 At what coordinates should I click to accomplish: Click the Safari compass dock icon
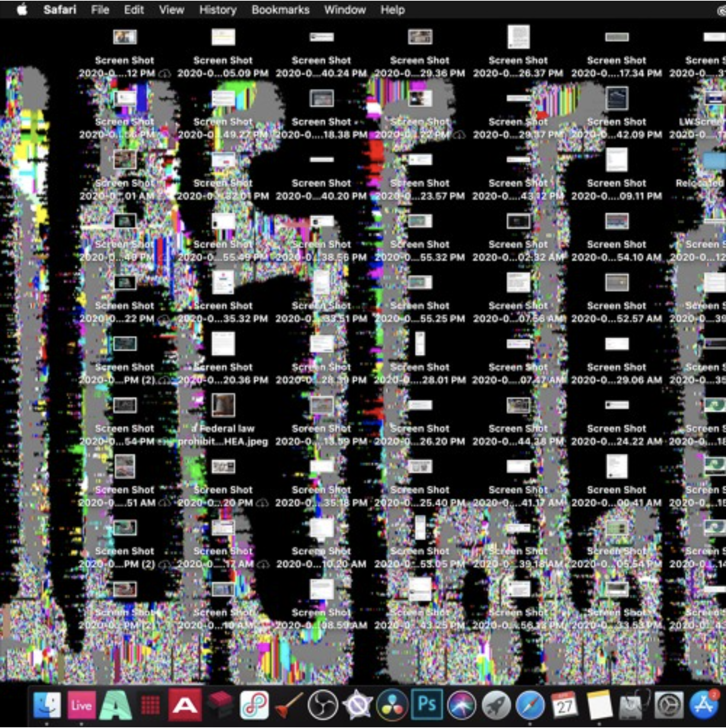[530, 705]
